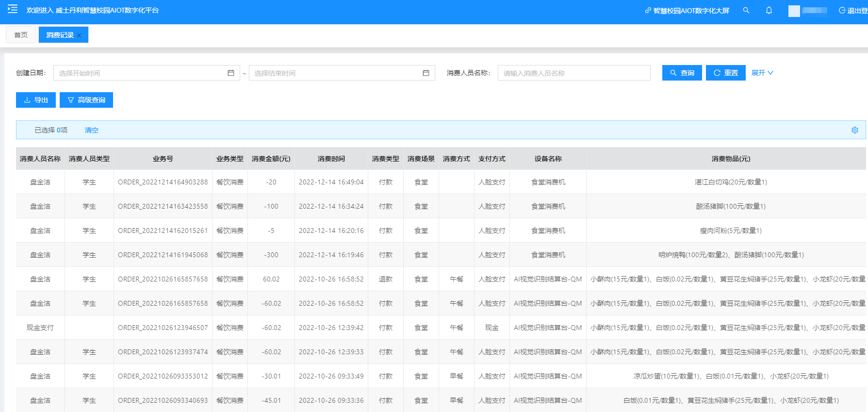This screenshot has width=868, height=412.
Task: Click the 消费人员类型 column header
Action: [89, 159]
